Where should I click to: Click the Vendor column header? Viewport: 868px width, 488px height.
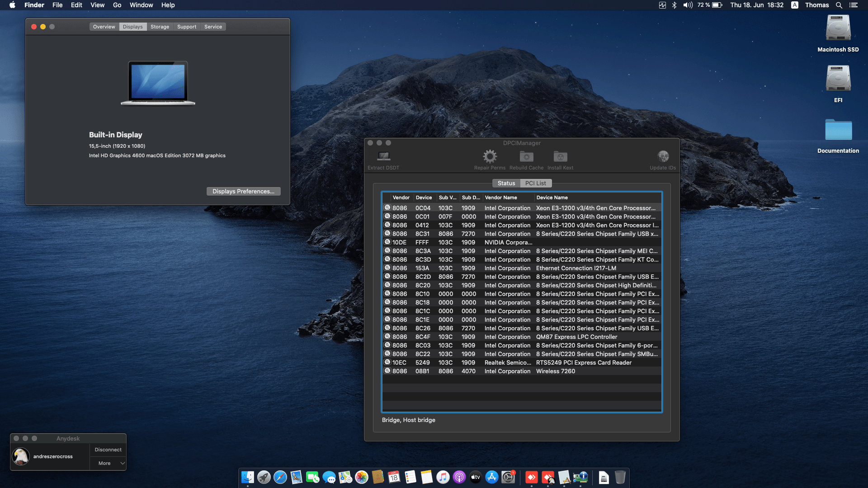401,197
